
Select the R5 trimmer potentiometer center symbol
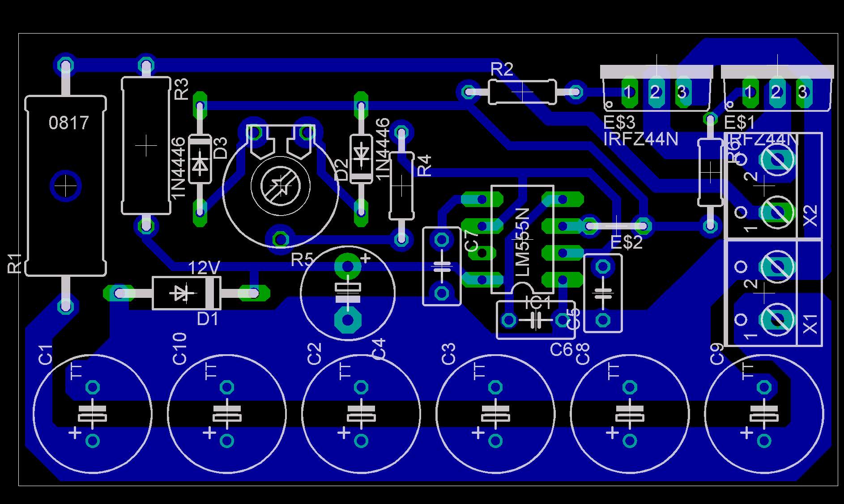281,185
